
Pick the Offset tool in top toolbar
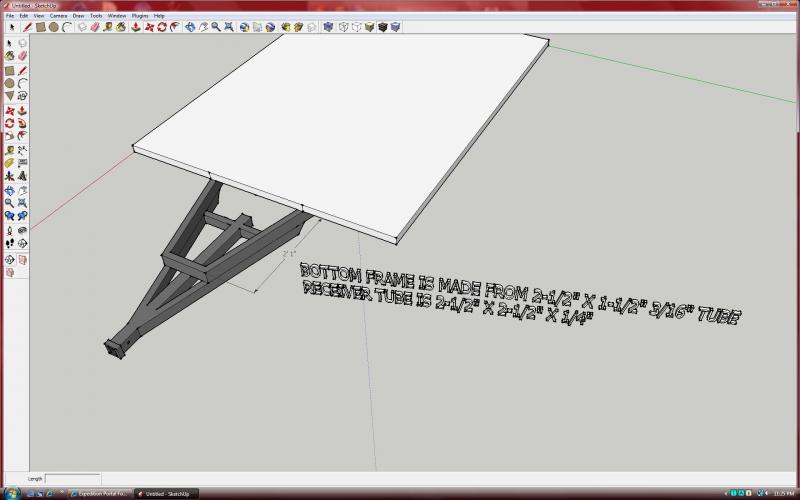pyautogui.click(x=175, y=27)
